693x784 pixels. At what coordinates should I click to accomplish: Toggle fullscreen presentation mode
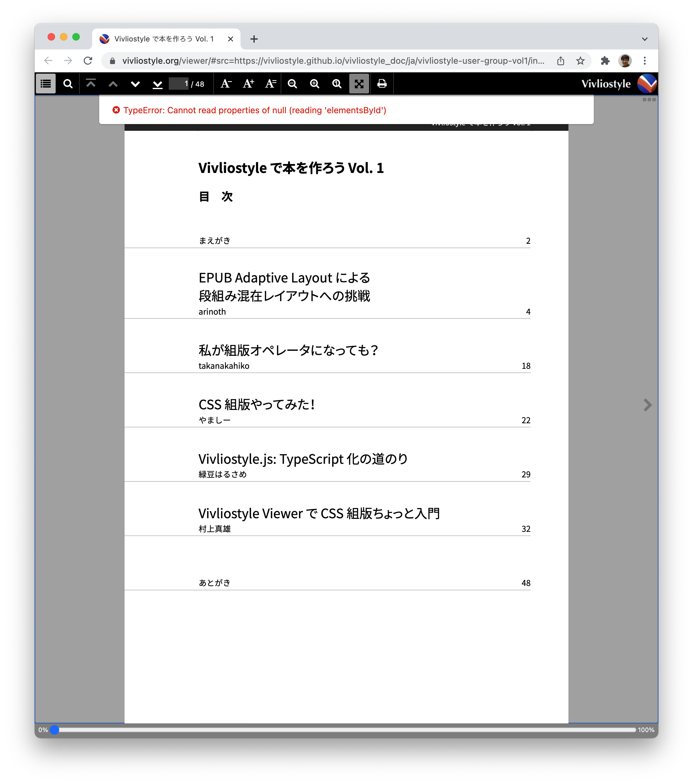tap(359, 84)
